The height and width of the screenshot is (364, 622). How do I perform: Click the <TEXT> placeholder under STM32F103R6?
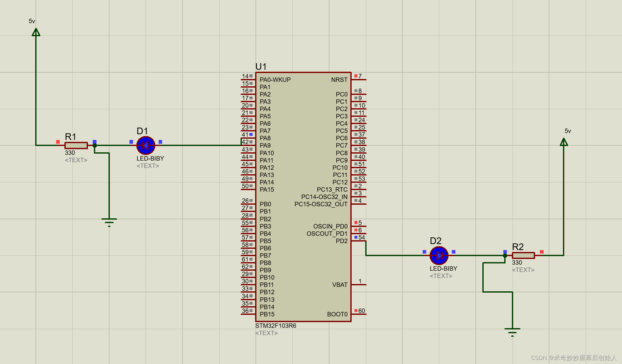pyautogui.click(x=267, y=333)
